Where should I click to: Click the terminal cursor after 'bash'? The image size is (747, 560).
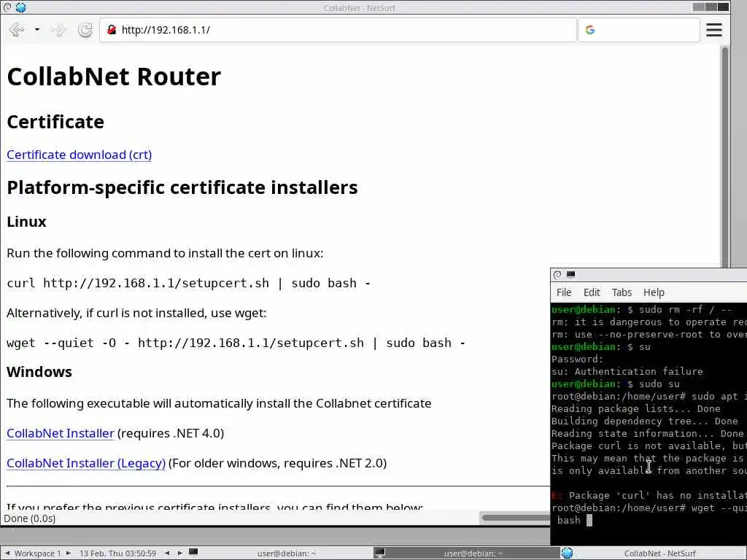pos(589,520)
